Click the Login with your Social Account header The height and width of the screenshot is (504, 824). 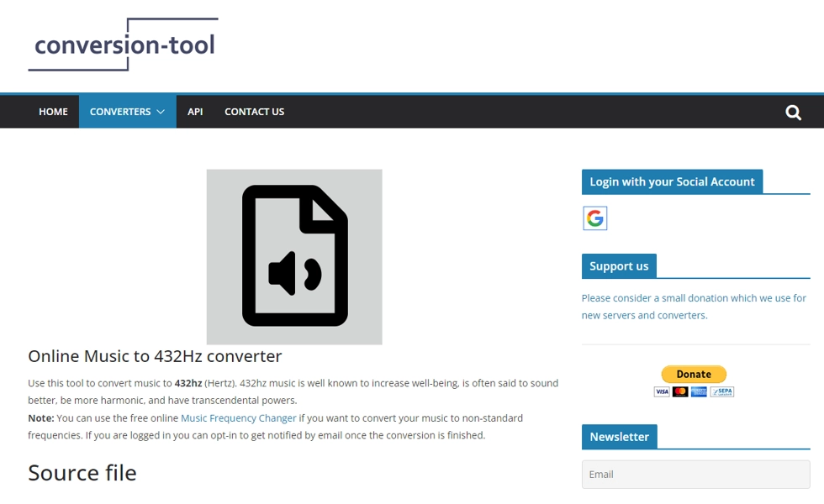tap(673, 181)
